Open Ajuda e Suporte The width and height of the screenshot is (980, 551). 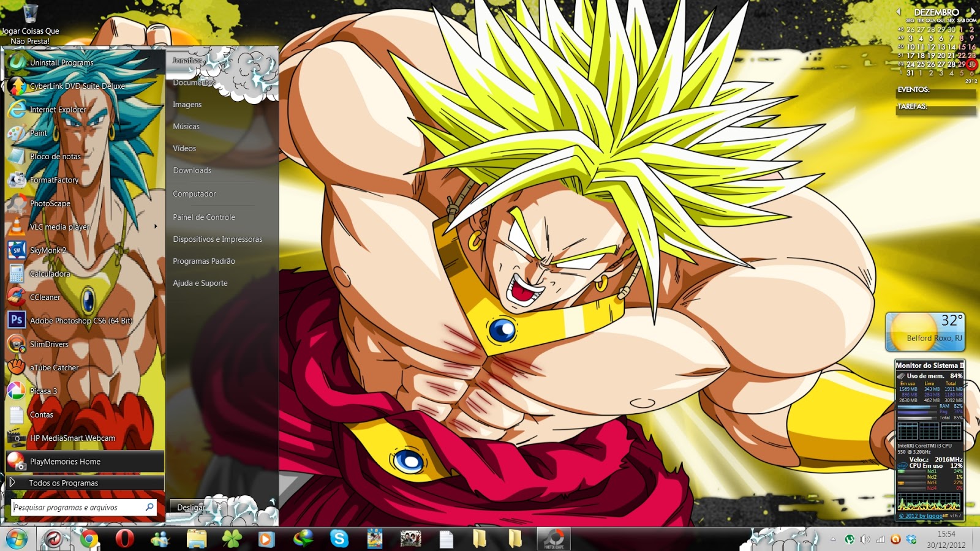200,283
